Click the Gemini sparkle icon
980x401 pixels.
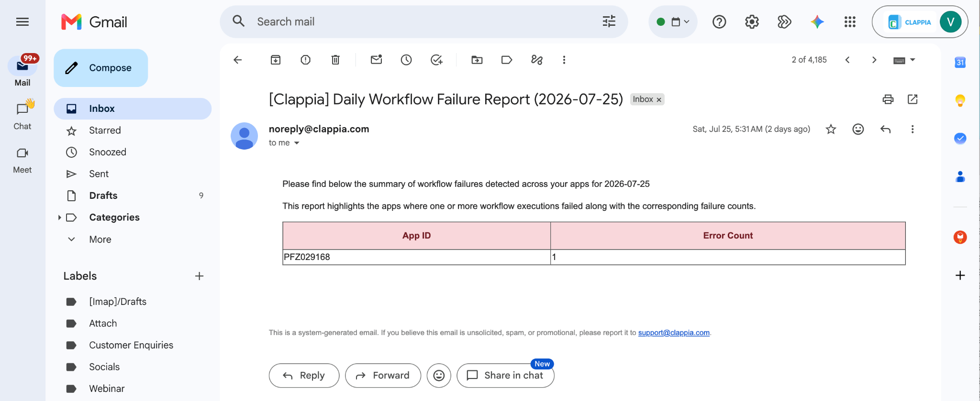(x=817, y=22)
